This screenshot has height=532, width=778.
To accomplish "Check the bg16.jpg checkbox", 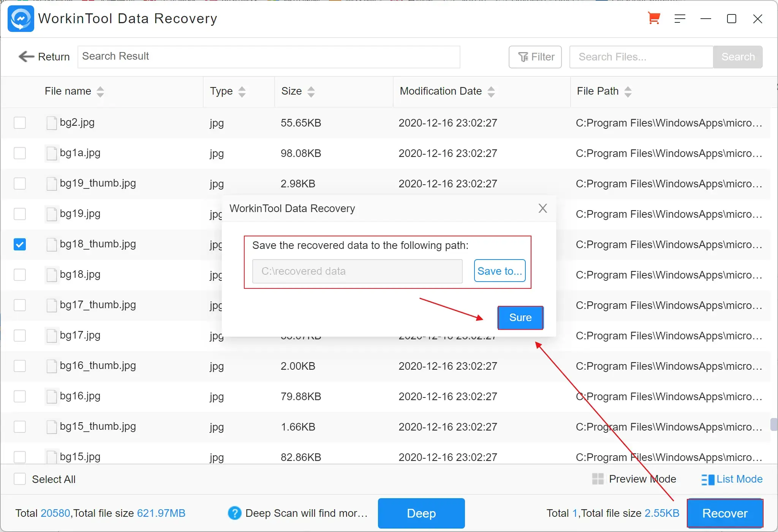I will click(x=20, y=396).
